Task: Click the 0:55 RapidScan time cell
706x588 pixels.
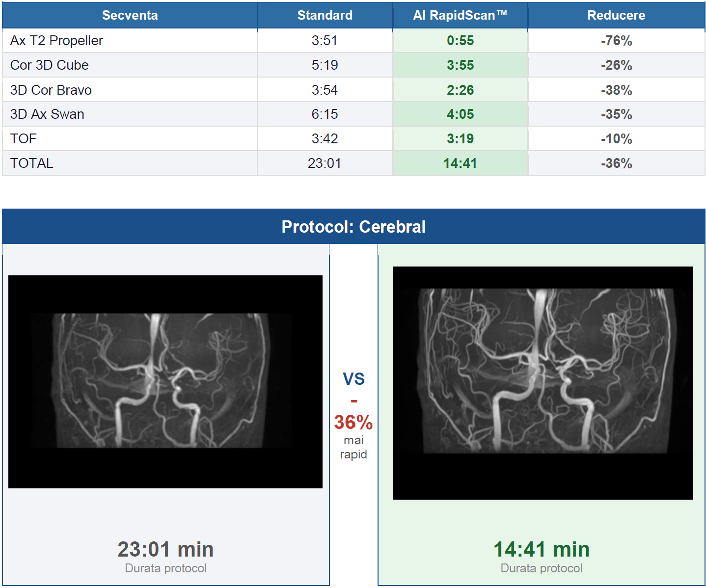Action: pos(460,40)
